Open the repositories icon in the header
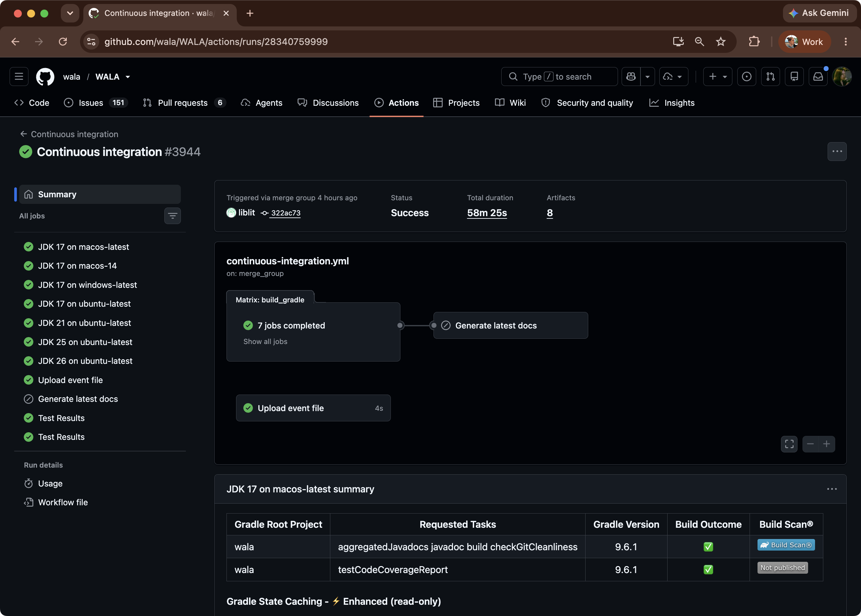861x616 pixels. click(x=794, y=77)
